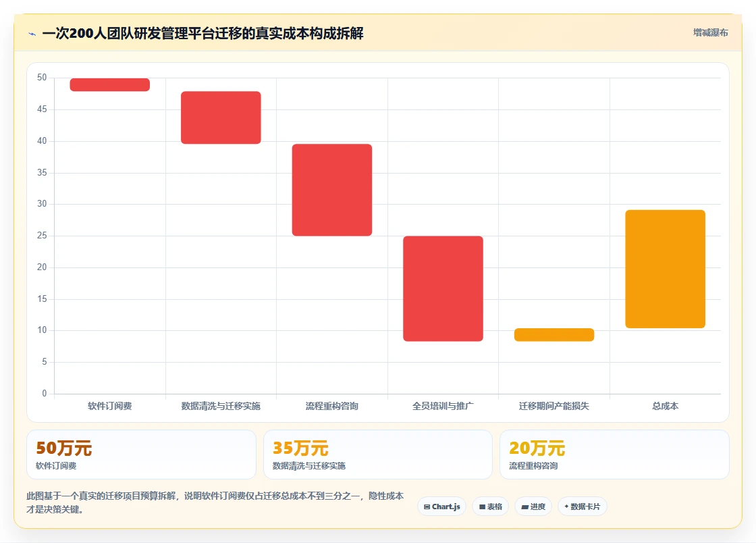Click the x-axis label 全员培训与推广
This screenshot has height=543, width=756.
[443, 406]
